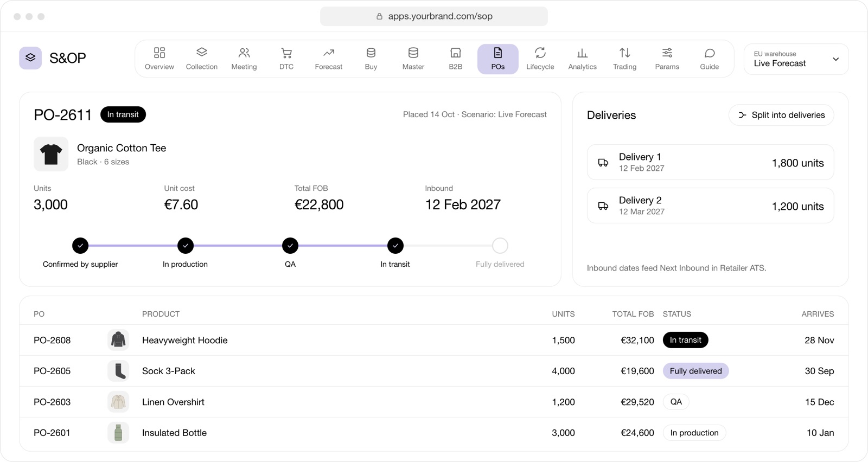
Task: Click the In transit badge beside PO-2611
Action: [123, 114]
